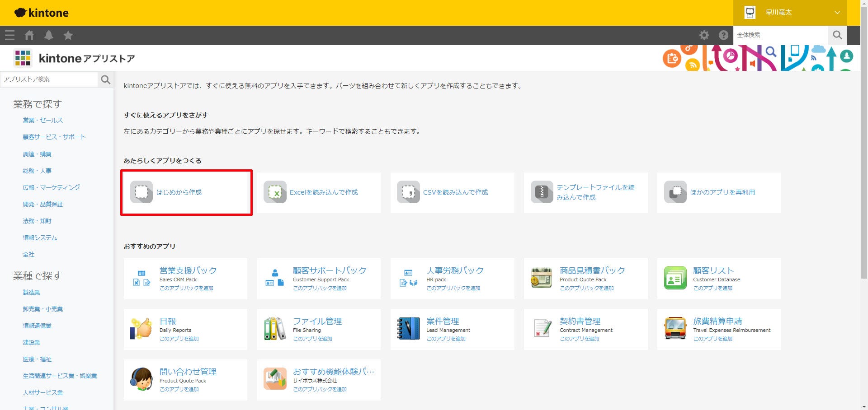
Task: Add 顧客リスト via このアプリを追加
Action: 712,288
